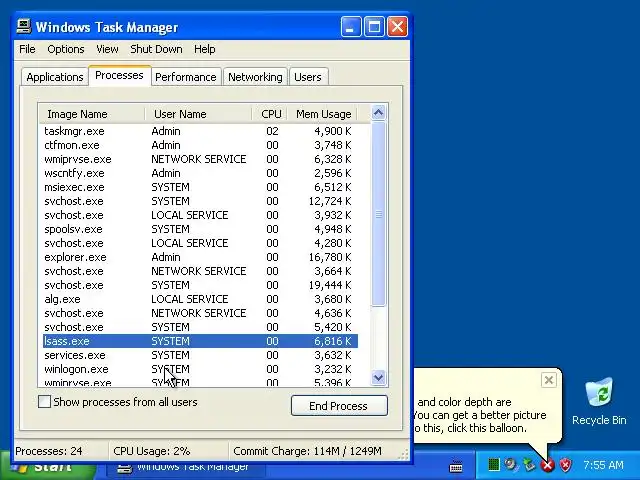Click Windows Task Manager taskbar button
640x480 pixels.
coord(186,467)
